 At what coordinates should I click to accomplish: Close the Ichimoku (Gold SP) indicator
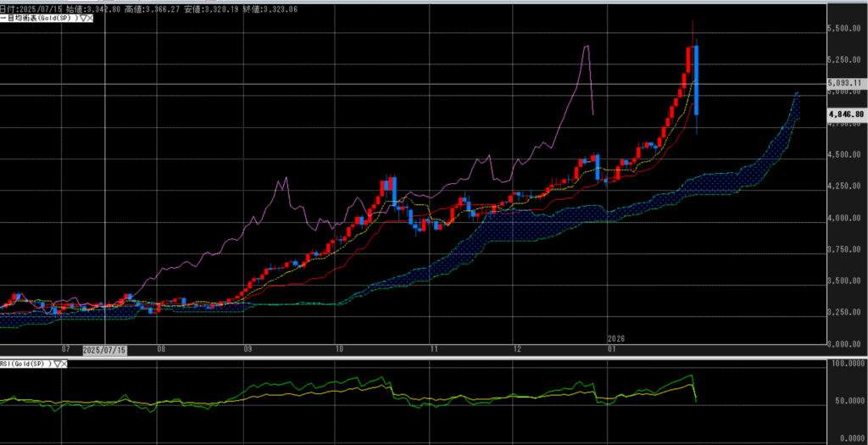coord(89,18)
